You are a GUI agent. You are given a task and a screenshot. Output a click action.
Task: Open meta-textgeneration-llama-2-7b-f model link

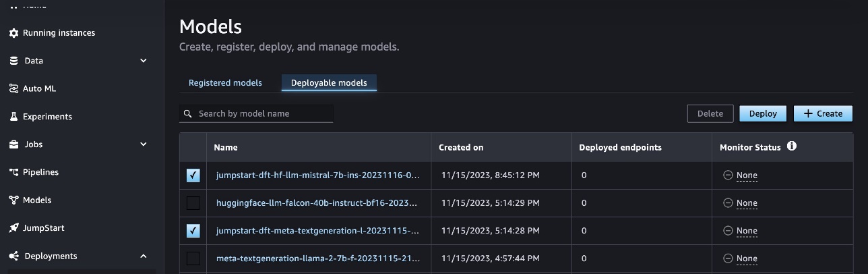[317, 258]
